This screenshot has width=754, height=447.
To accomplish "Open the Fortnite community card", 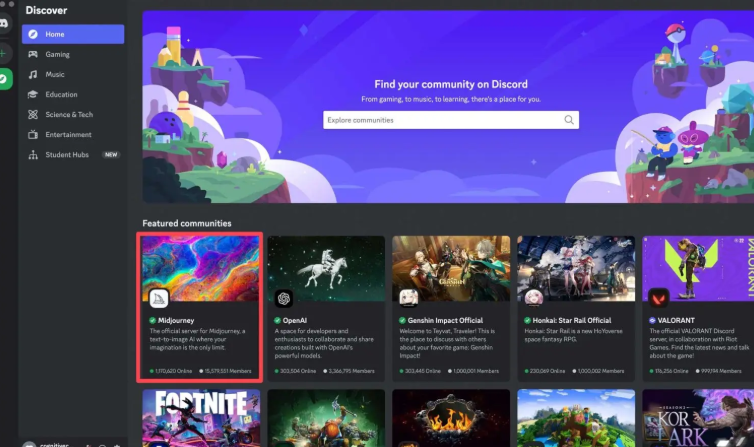I will (201, 418).
